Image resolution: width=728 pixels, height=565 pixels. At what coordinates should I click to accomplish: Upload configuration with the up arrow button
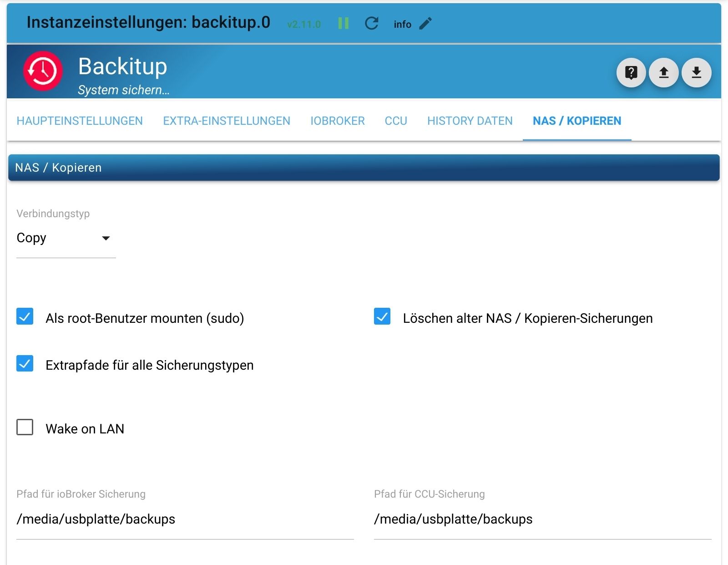click(664, 72)
